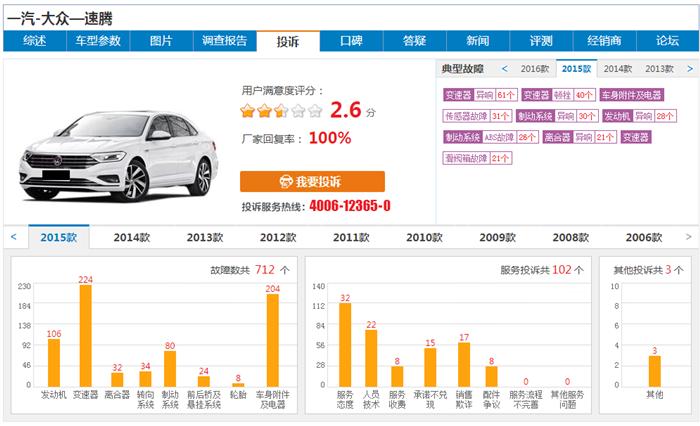
Task: Select 2012款 in lower year strip
Action: click(278, 237)
